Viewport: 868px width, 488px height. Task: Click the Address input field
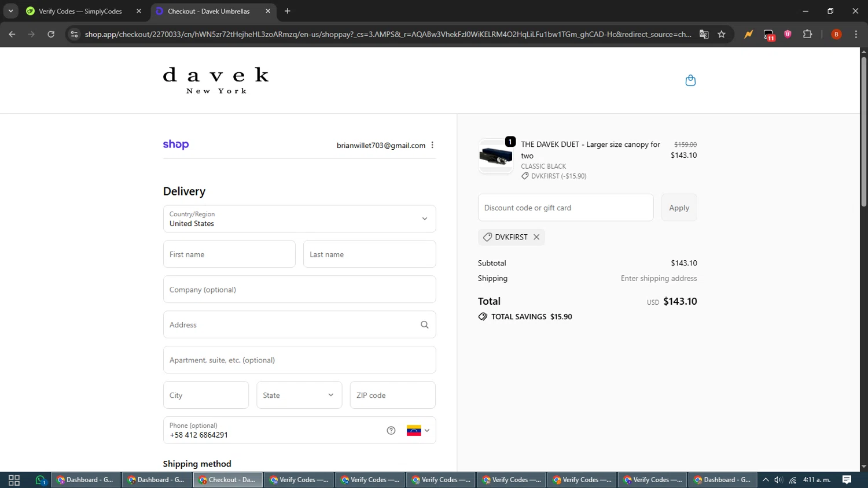299,324
